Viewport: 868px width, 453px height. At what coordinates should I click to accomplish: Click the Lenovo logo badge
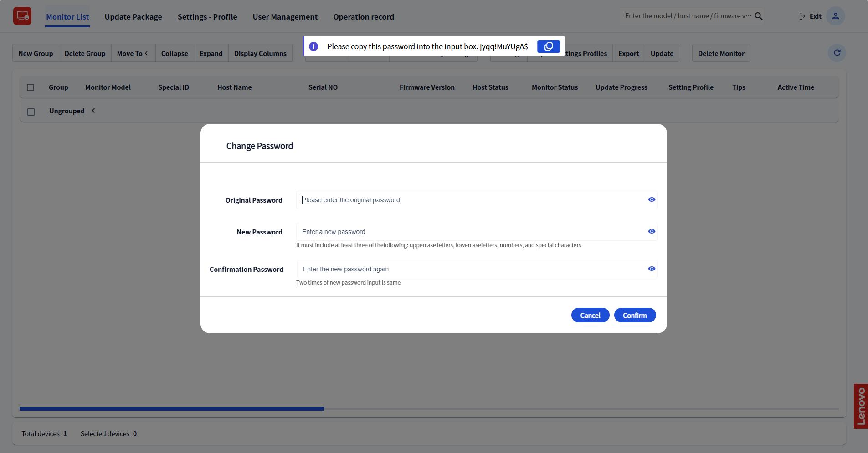coord(860,406)
